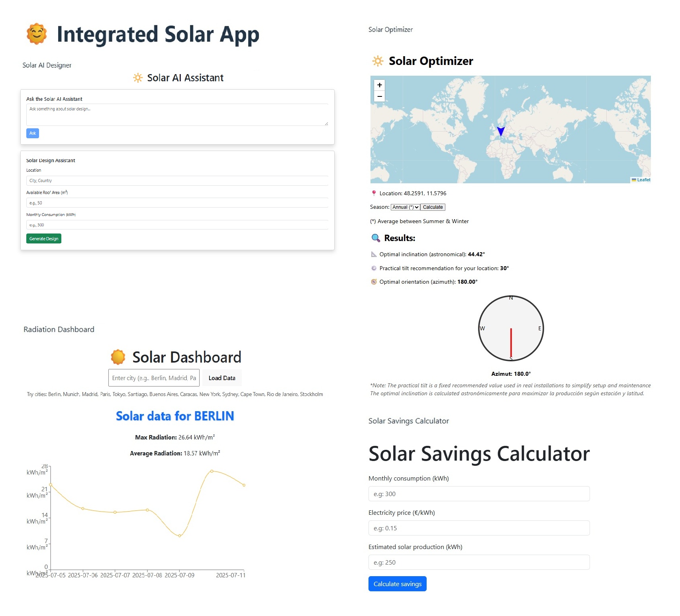
Task: Click the compass icon for optimal orientation
Action: (x=374, y=282)
